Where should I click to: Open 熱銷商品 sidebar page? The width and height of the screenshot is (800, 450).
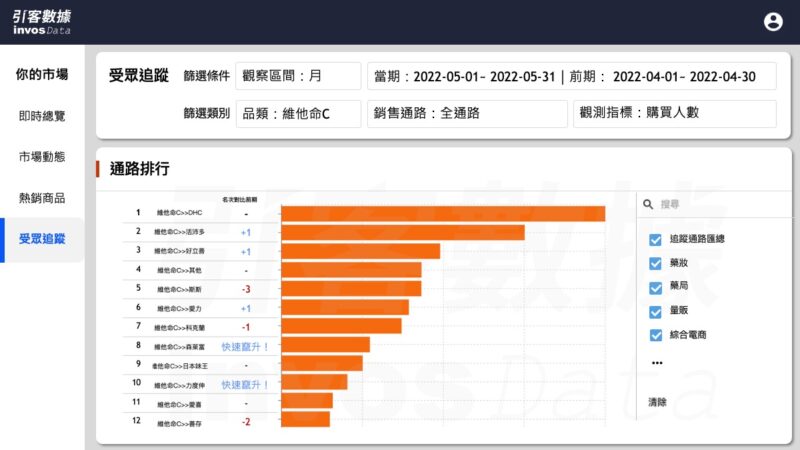42,198
